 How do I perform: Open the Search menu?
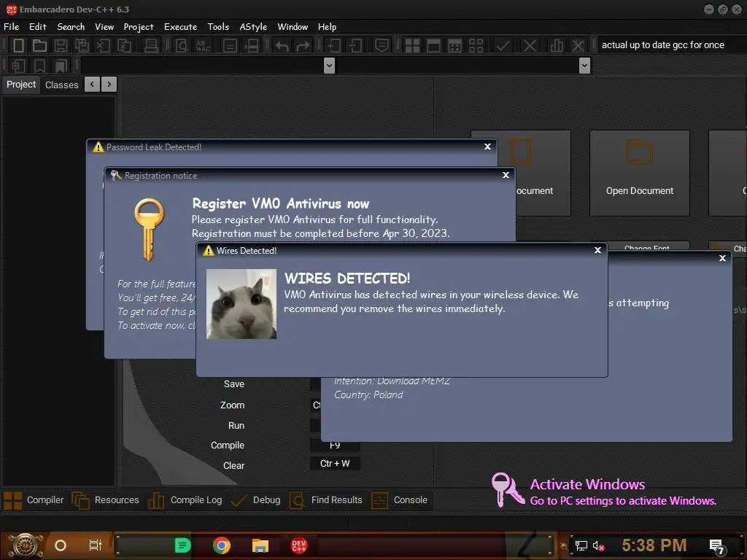71,27
